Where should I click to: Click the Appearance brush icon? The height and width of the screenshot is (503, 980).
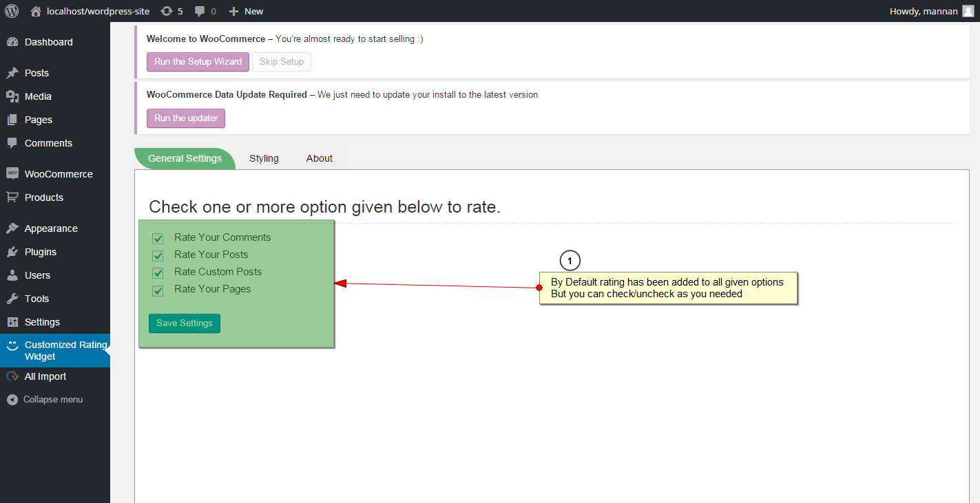[x=12, y=228]
